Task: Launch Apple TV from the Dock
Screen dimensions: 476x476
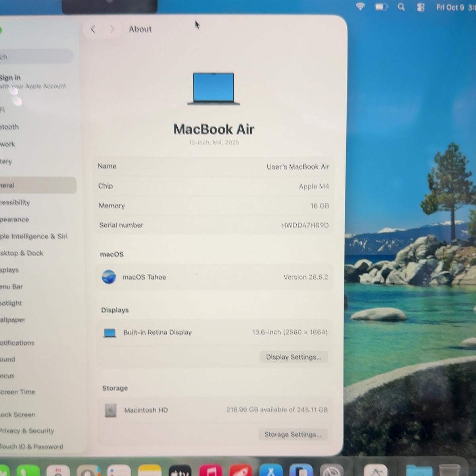Action: [180, 470]
